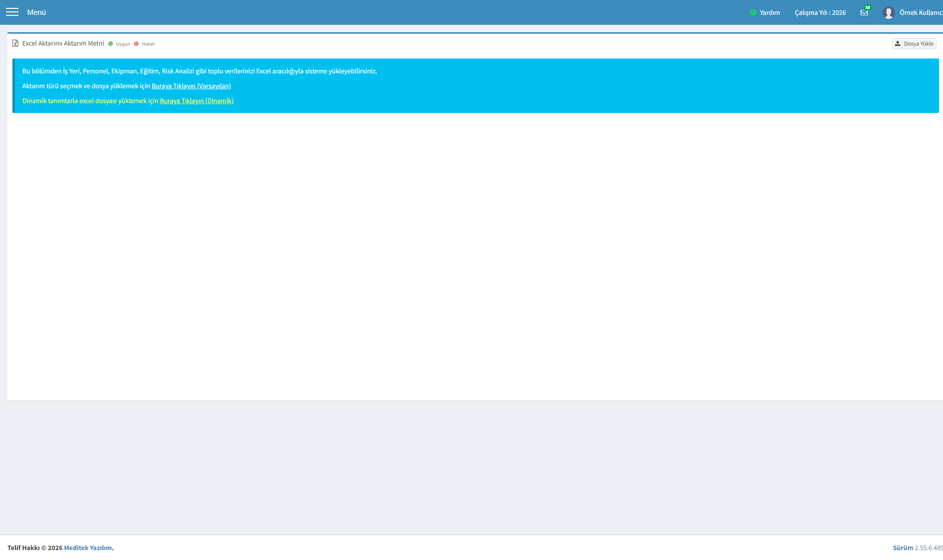
Task: Click Buraya Tıklayın (Dinamik) link
Action: coord(197,101)
